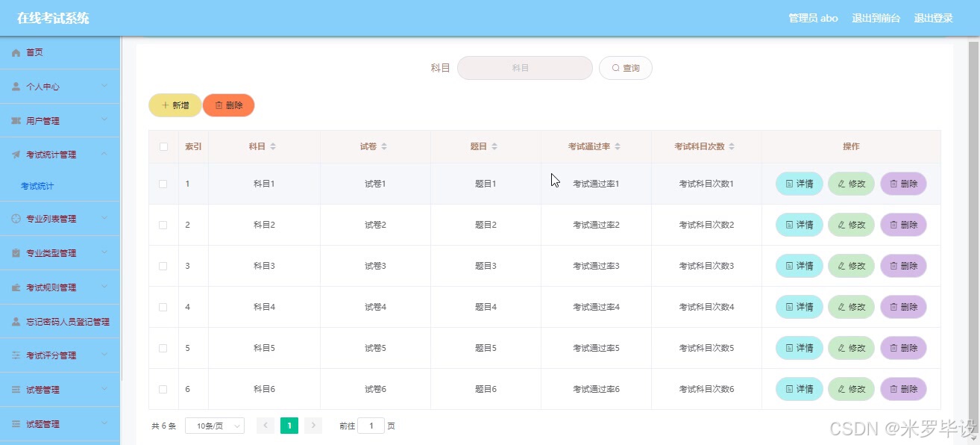Screen dimensions: 980x445
Task: Open 试题管理 sidebar menu
Action: click(60, 424)
